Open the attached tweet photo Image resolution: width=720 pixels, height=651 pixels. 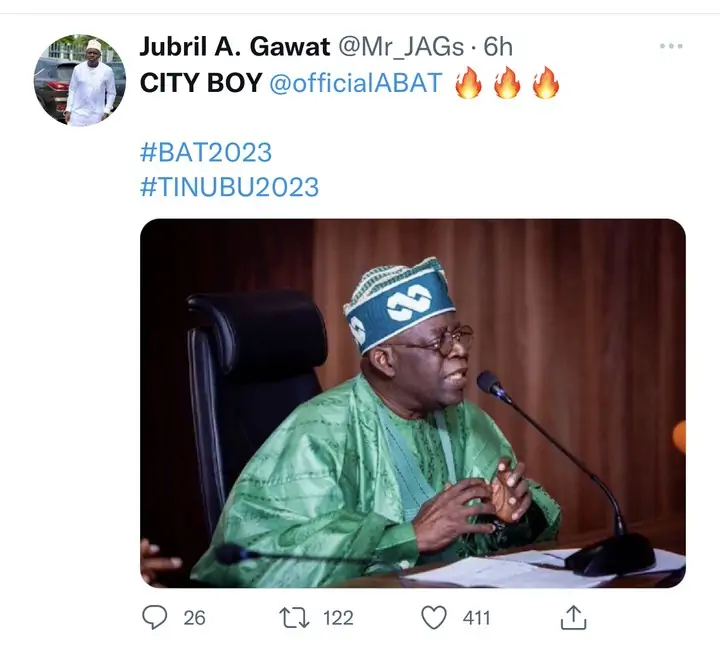[412, 402]
